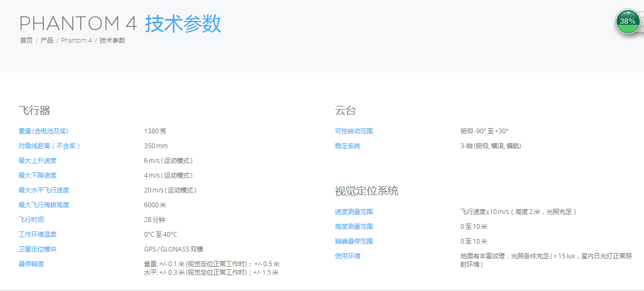Click the 卫星定位模块 label
This screenshot has width=644, height=291.
[x=37, y=249]
